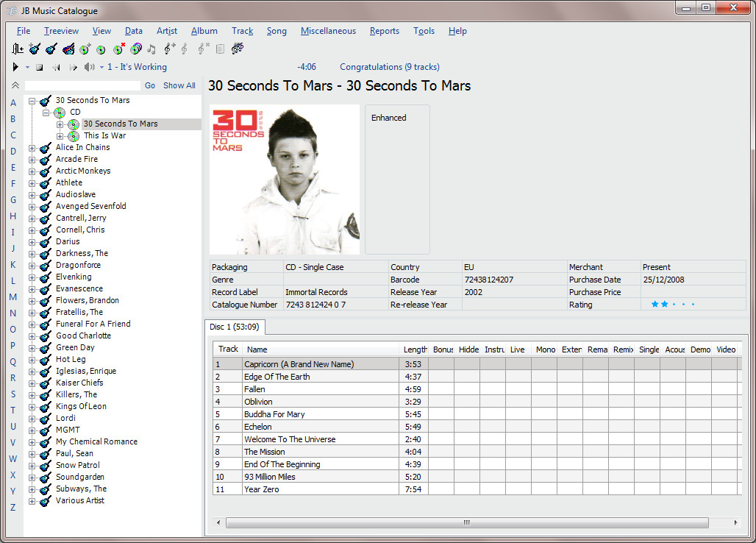
Task: Click the track list right scroll arrow
Action: point(735,522)
